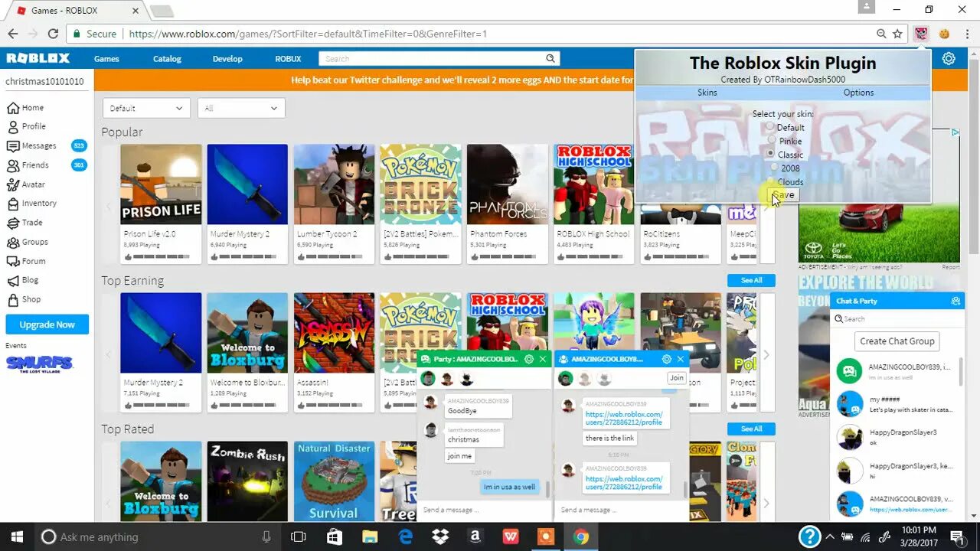Select the Default skin radio button
This screenshot has height=551, width=980.
(771, 127)
